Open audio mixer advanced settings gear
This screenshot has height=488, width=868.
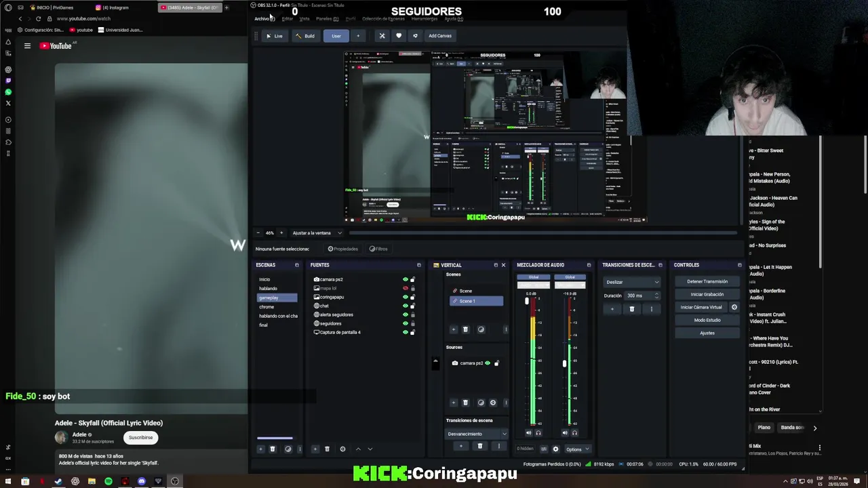coord(555,449)
